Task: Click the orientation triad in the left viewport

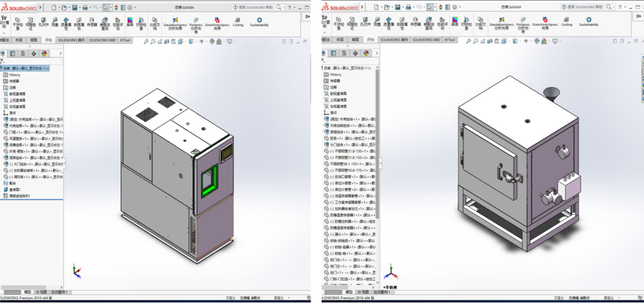Action: click(76, 271)
